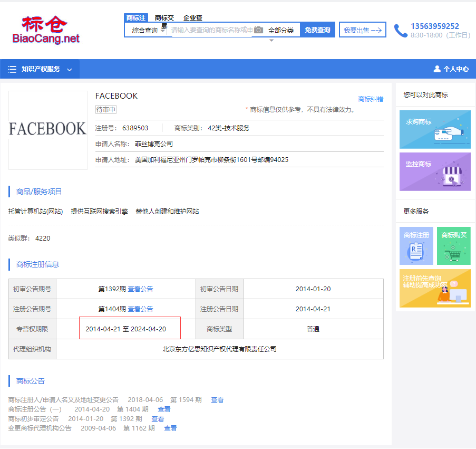The height and width of the screenshot is (449, 476).
Task: Click the date 2014-04-21 in 注册公告日期 row
Action: click(313, 309)
